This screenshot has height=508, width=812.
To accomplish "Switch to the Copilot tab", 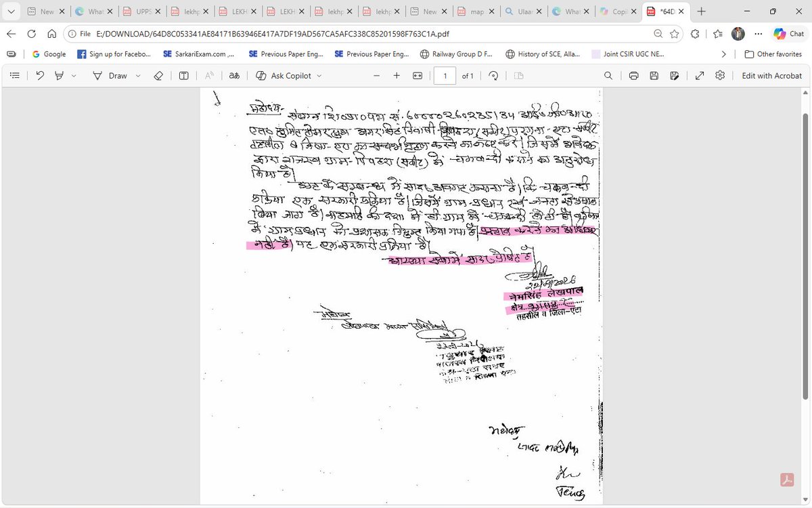I will 618,12.
